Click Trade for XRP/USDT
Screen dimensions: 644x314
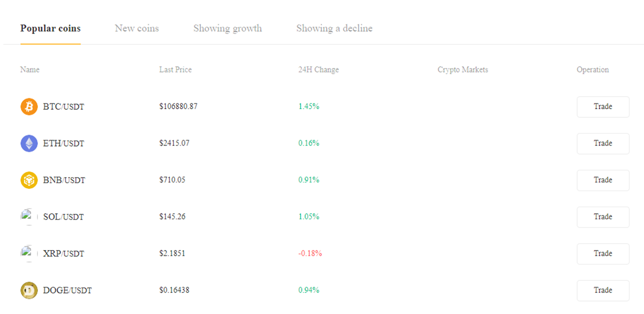[x=603, y=254]
